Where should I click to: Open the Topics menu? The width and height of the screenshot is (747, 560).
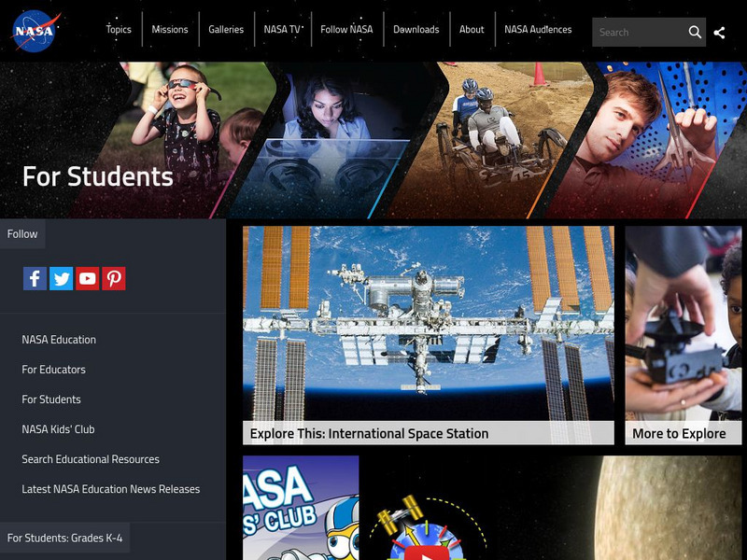pos(119,30)
